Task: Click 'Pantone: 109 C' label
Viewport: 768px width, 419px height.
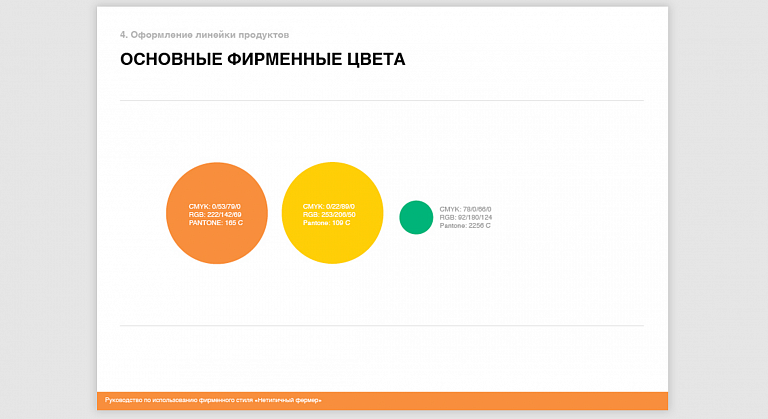Action: [326, 222]
